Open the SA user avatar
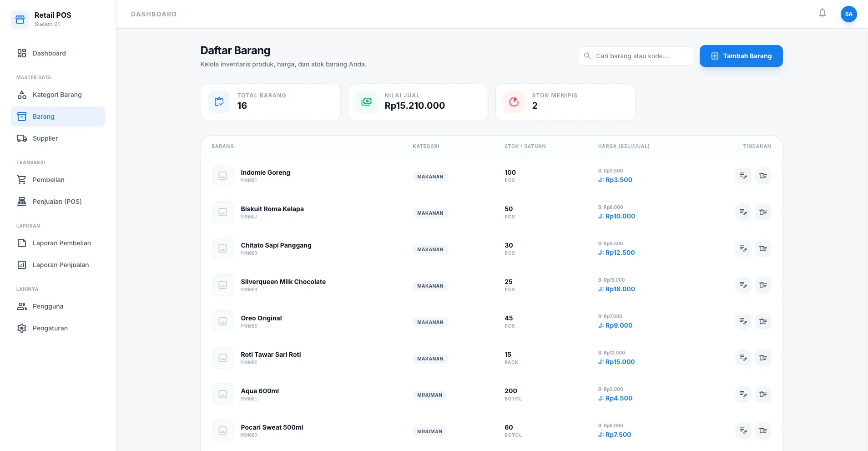The image size is (868, 451). pos(848,14)
